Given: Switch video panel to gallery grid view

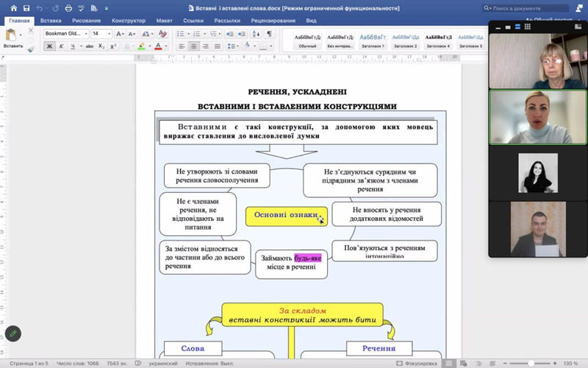Looking at the screenshot, I should (x=527, y=26).
